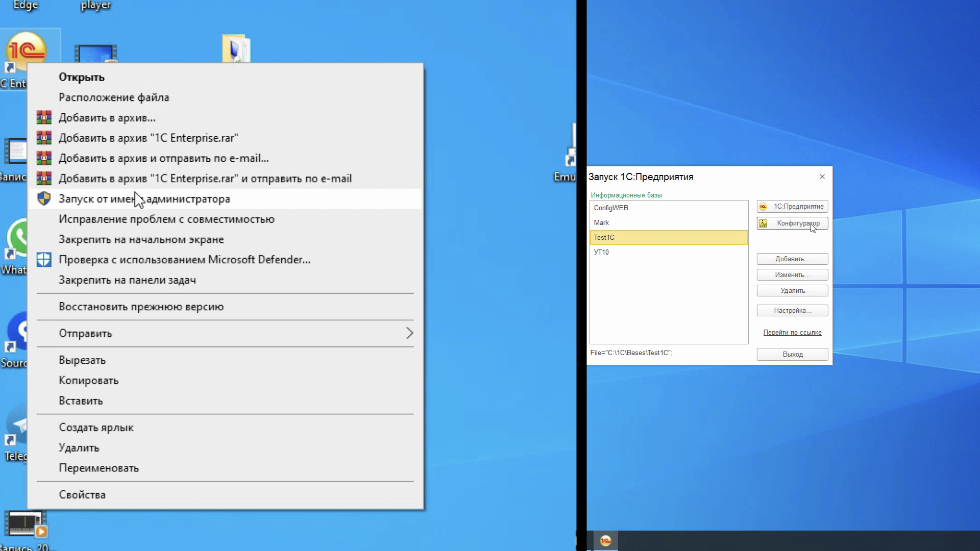
Task: Click WinRAR icon beside "Добавить в архив и отправить по e-mail..."
Action: pyautogui.click(x=44, y=158)
